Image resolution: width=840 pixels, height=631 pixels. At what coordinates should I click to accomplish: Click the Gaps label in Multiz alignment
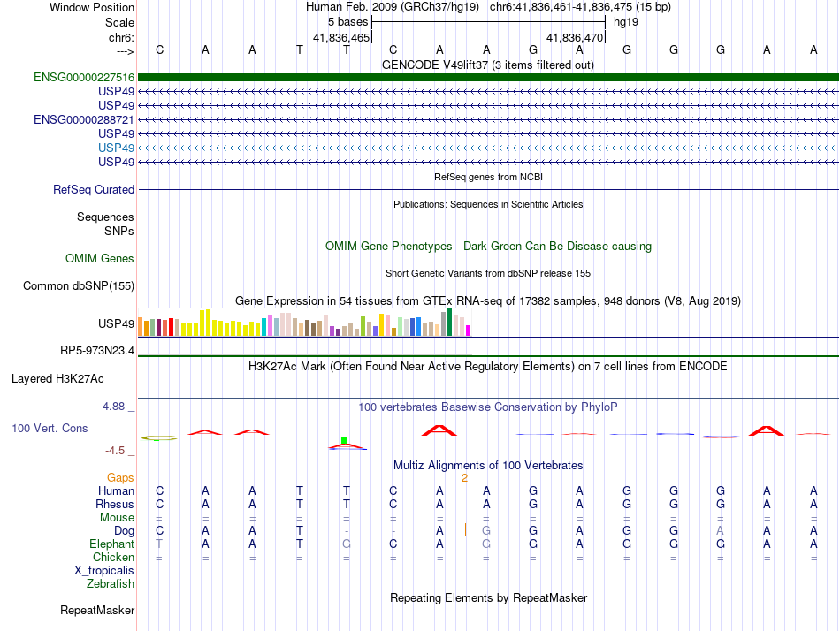[x=120, y=477]
